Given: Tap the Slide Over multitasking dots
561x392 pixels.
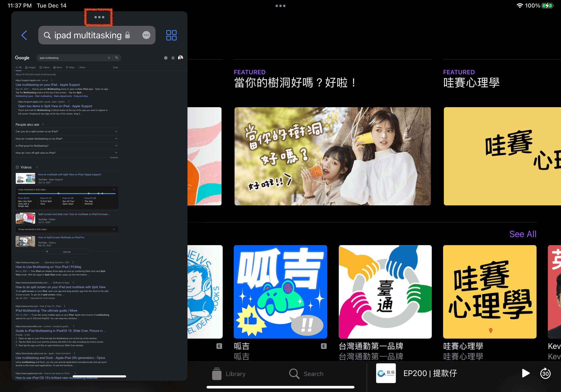Looking at the screenshot, I should (x=99, y=17).
